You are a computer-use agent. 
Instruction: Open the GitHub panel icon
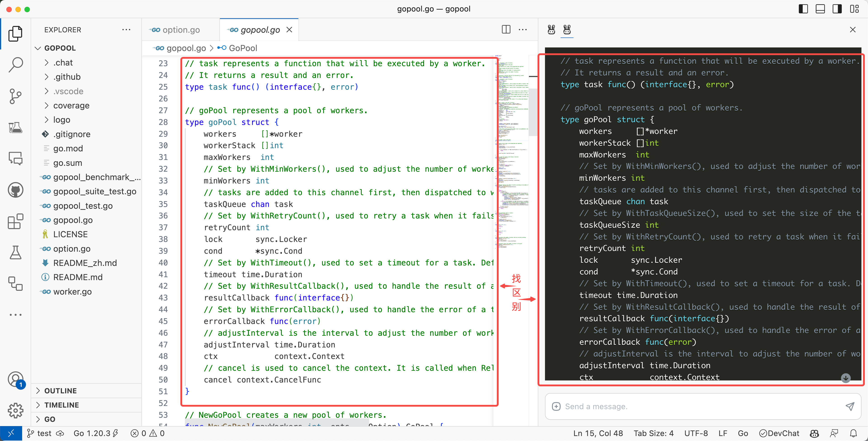tap(16, 190)
